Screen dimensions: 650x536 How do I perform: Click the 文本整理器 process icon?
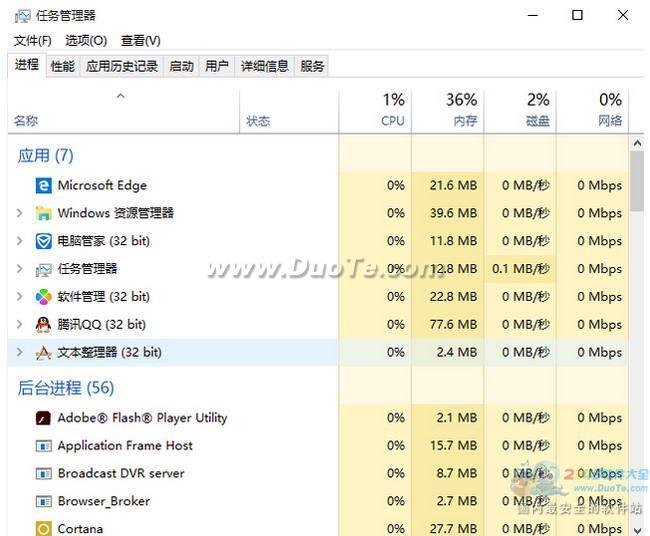(43, 353)
